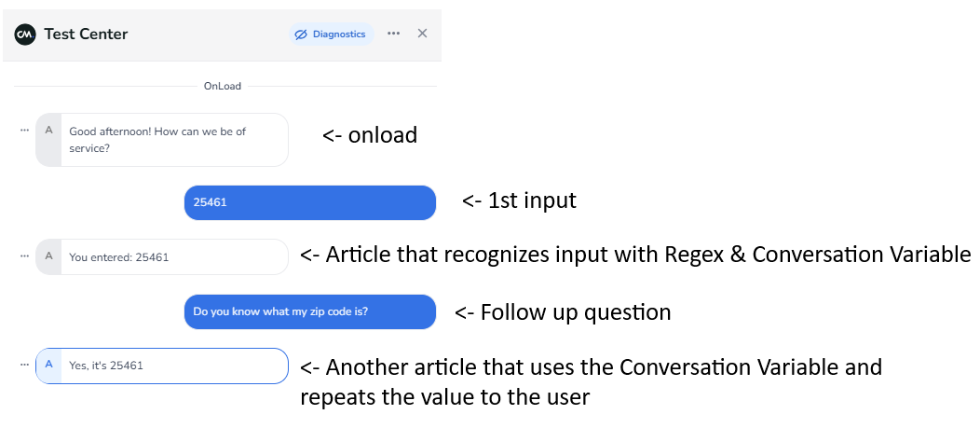Click the user message bubble '25461'
Viewport: 980px width, 442px height.
coord(309,202)
